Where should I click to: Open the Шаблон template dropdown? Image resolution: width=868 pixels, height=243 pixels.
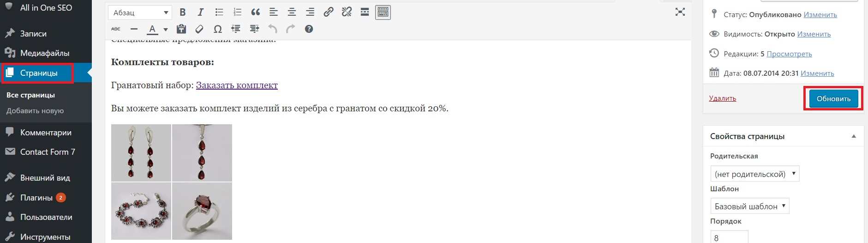(x=749, y=206)
